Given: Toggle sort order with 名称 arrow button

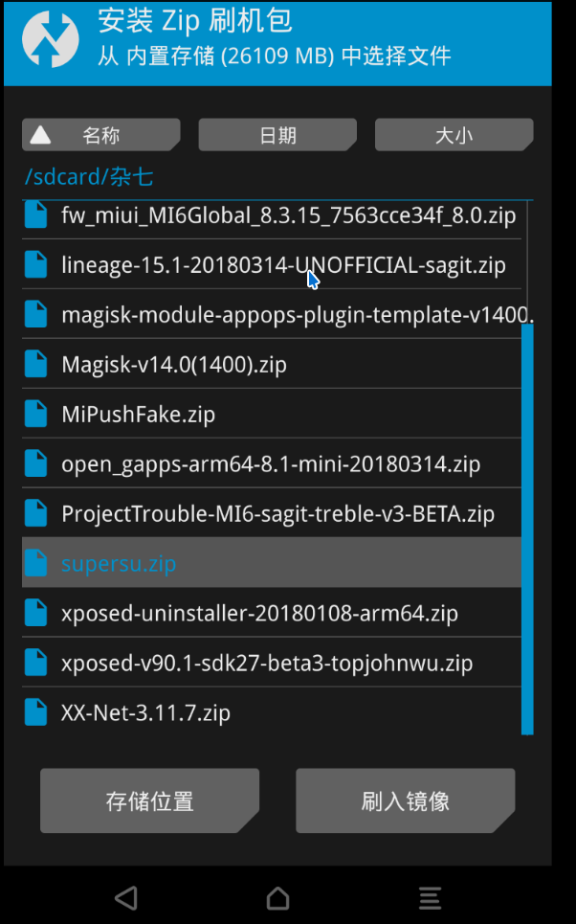Looking at the screenshot, I should coord(101,135).
